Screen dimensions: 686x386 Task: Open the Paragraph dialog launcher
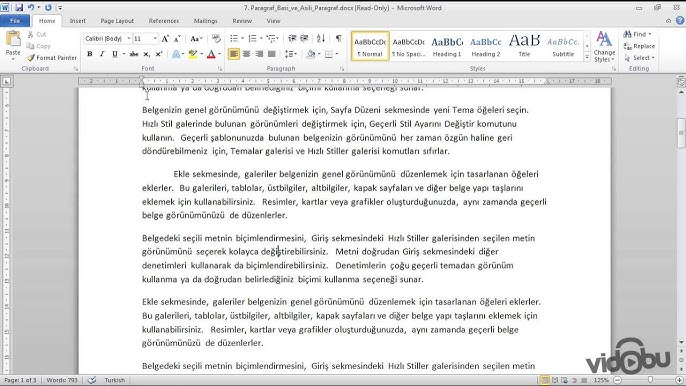(x=342, y=69)
